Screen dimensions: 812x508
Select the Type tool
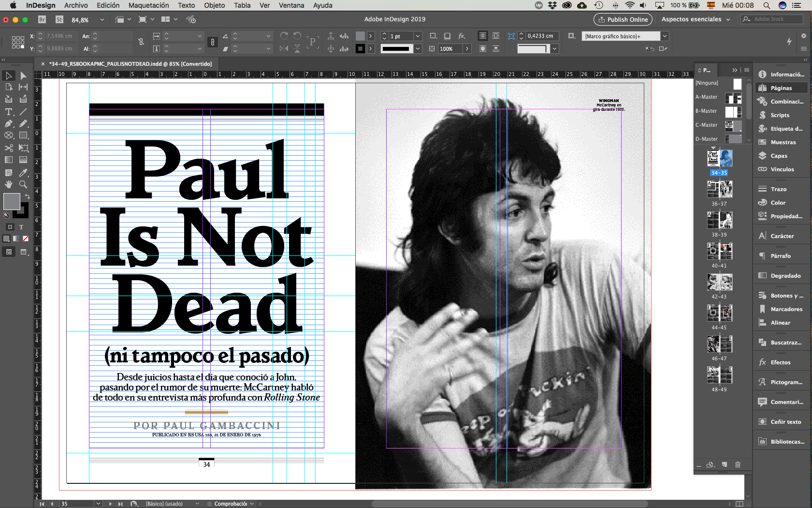tap(9, 112)
